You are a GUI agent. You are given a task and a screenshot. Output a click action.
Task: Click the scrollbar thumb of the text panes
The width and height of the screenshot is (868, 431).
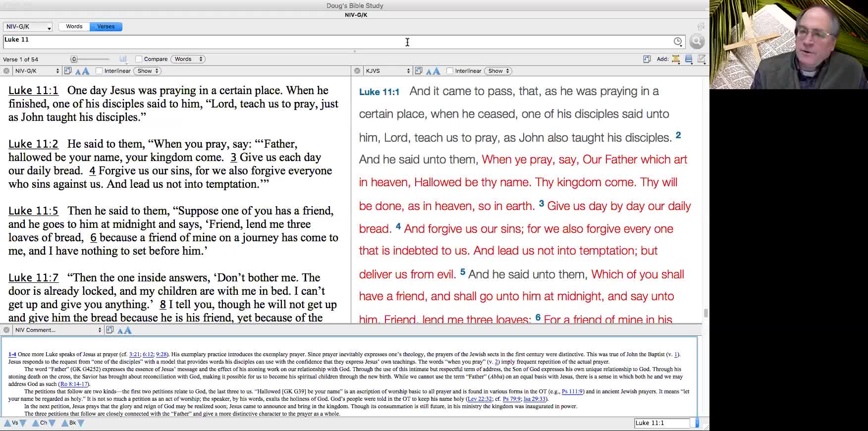click(x=705, y=313)
